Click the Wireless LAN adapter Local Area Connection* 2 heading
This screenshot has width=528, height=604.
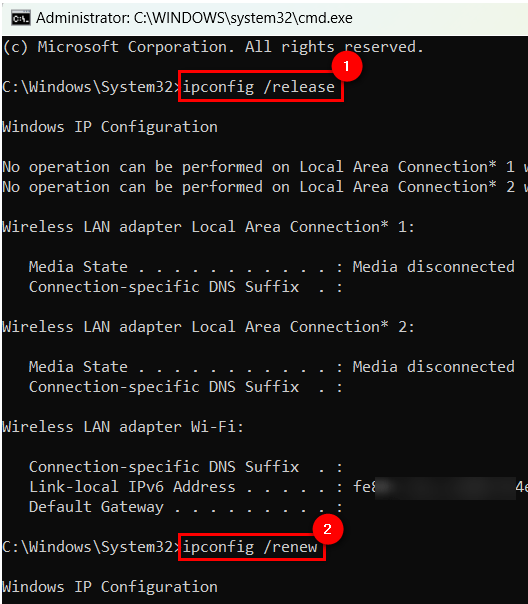tap(208, 327)
